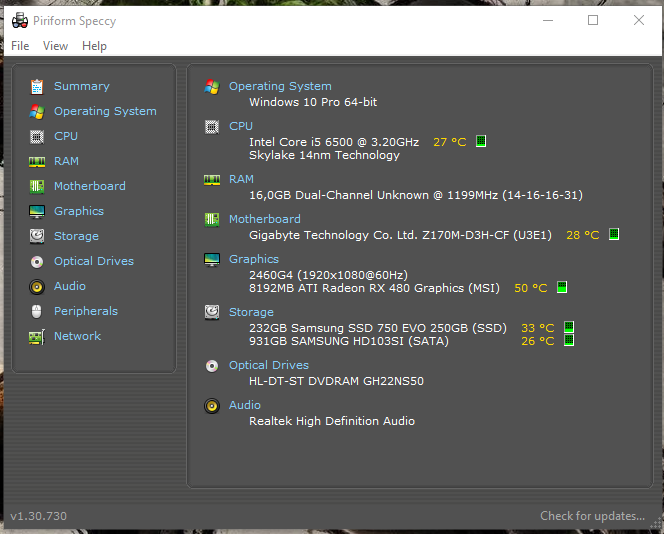Open the CPU section from sidebar

click(x=66, y=136)
